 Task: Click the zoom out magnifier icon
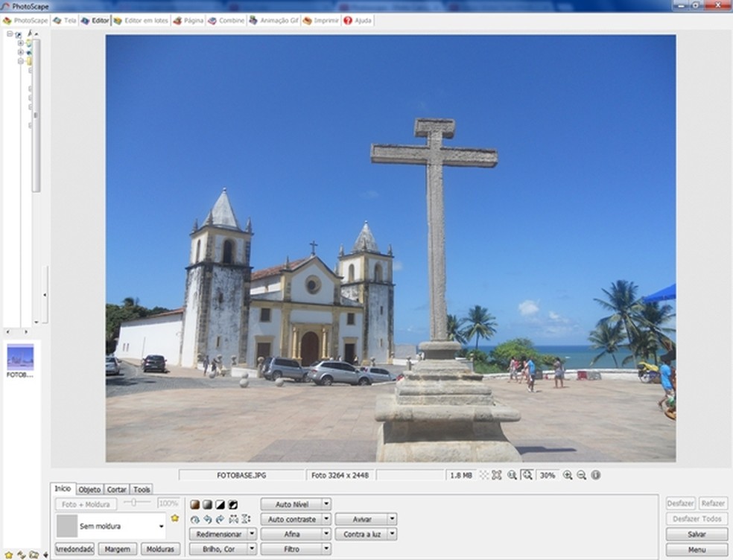[581, 475]
